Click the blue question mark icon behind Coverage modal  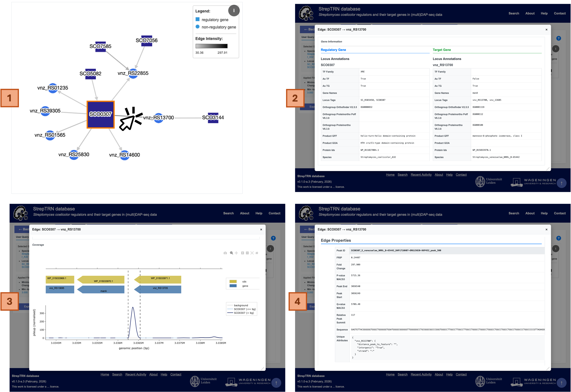coord(273,238)
